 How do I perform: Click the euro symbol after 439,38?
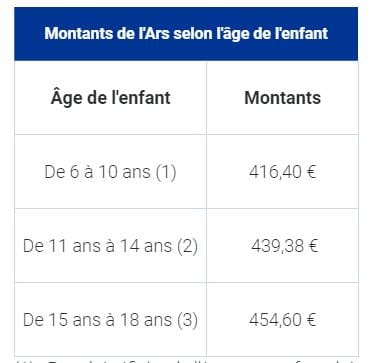click(x=313, y=246)
